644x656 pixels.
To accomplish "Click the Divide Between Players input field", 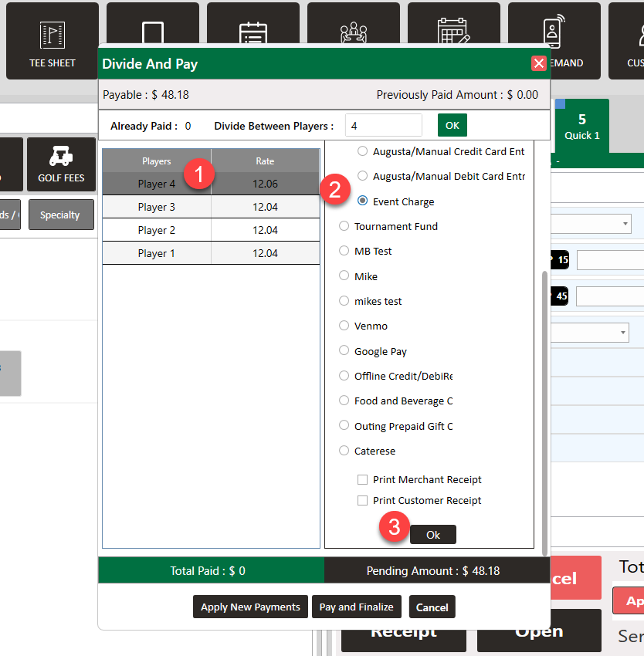I will (x=384, y=126).
